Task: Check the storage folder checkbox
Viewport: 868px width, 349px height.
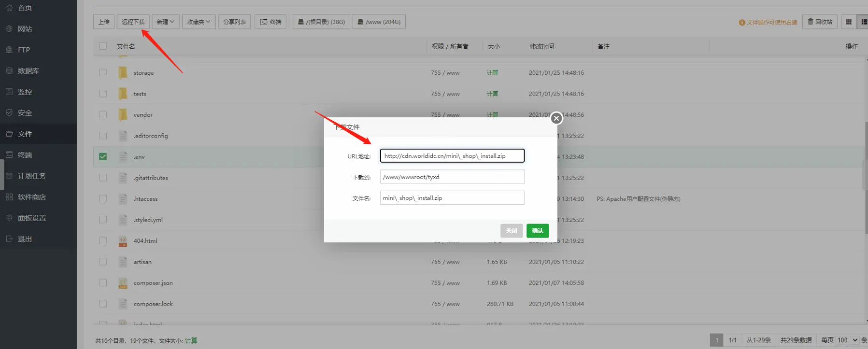Action: point(103,72)
